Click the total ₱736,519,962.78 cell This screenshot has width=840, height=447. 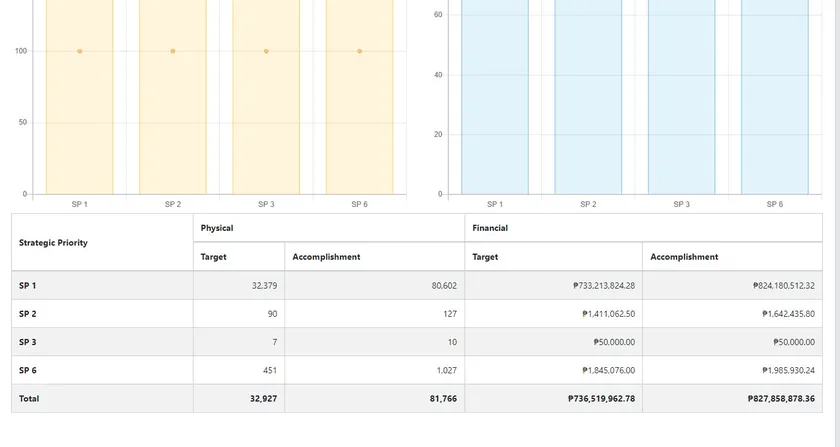coord(553,399)
